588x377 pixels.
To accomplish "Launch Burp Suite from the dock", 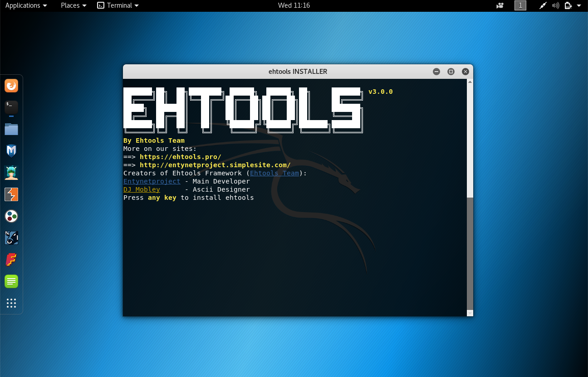I will click(11, 194).
